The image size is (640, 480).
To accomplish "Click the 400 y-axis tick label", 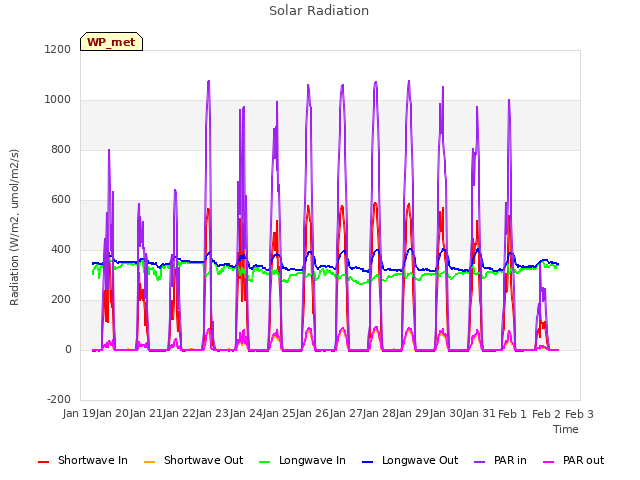I will tap(61, 249).
